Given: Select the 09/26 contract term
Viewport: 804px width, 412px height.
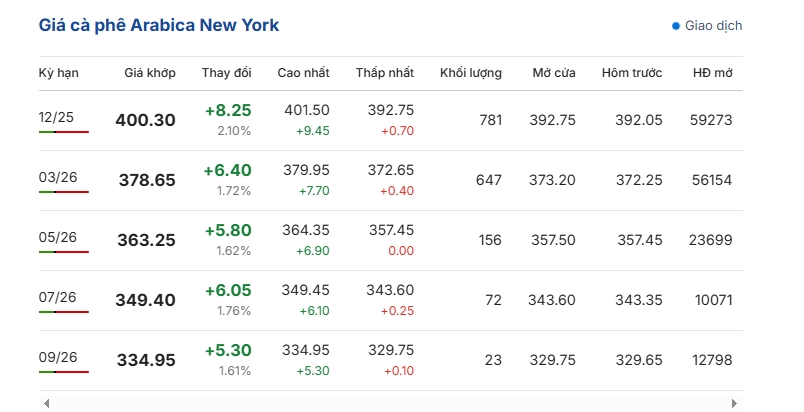Looking at the screenshot, I should point(57,357).
